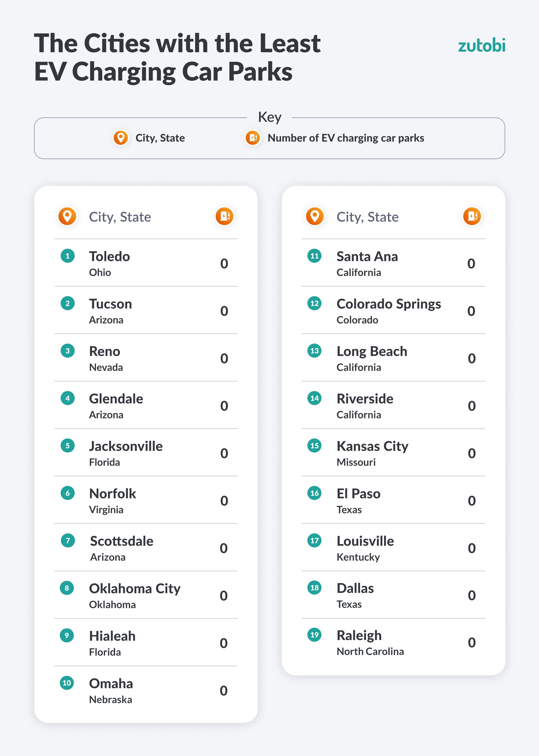Click the EV charger icon in right table header
Viewport: 539px width, 756px height.
(x=472, y=216)
